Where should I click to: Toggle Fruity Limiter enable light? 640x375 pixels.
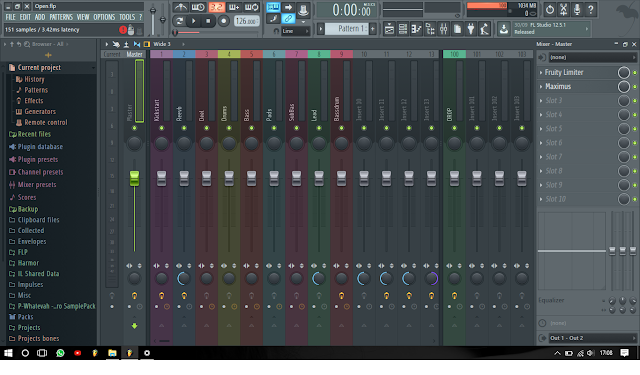(635, 73)
